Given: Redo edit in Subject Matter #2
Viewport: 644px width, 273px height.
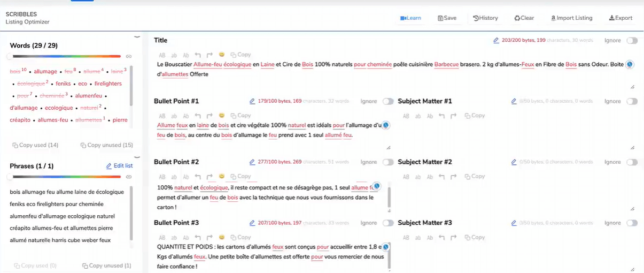Looking at the screenshot, I should (453, 177).
